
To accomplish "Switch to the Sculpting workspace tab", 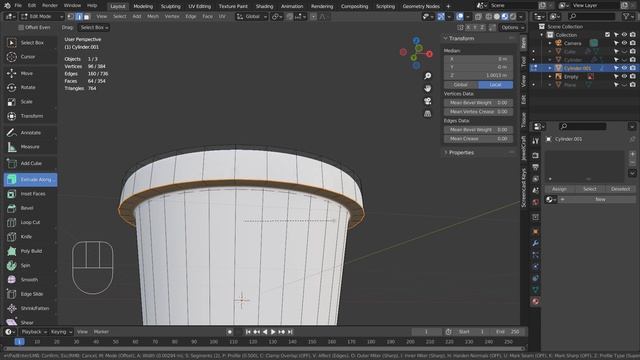I will pyautogui.click(x=171, y=6).
